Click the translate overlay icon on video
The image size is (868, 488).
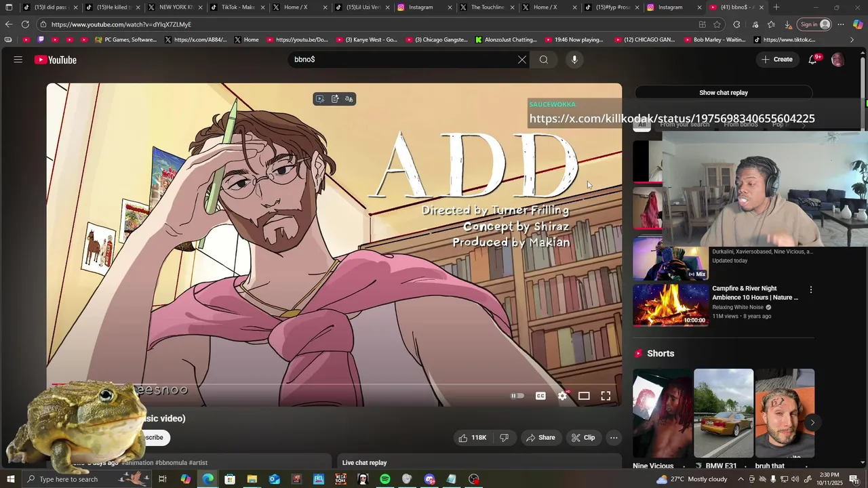pos(349,99)
